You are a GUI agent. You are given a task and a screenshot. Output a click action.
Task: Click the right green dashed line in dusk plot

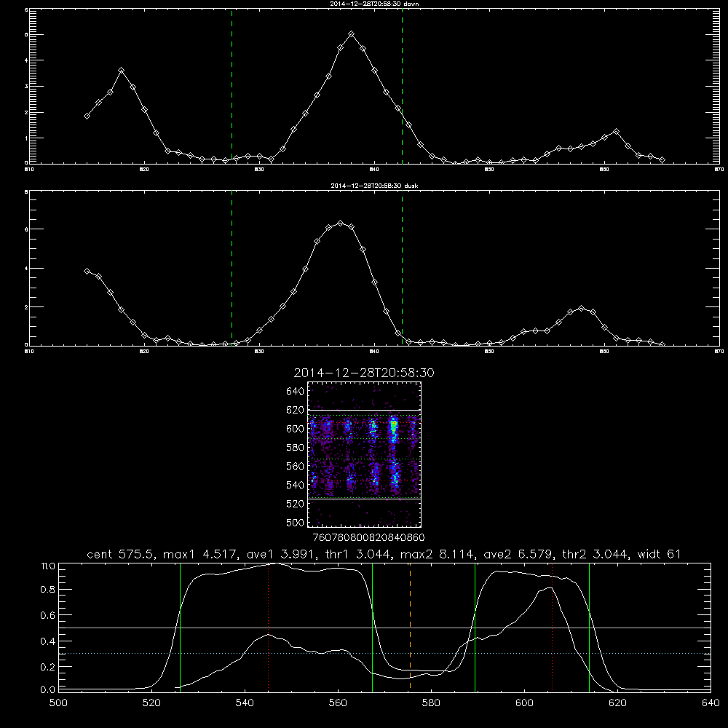[x=402, y=268]
